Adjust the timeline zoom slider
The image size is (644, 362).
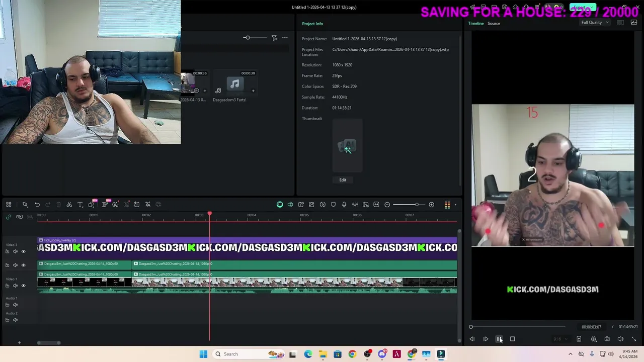[409, 205]
